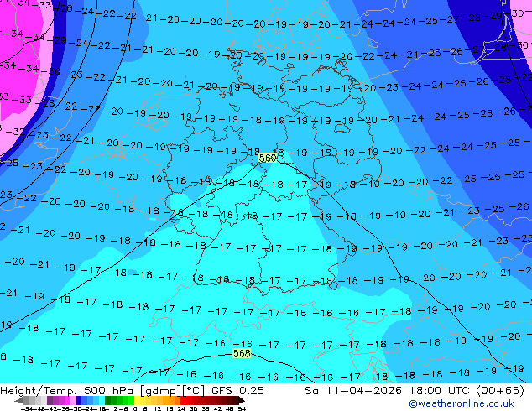Click the right dark-red arrow of color scale
Image resolution: width=532 pixels, height=411 pixels.
[242, 401]
